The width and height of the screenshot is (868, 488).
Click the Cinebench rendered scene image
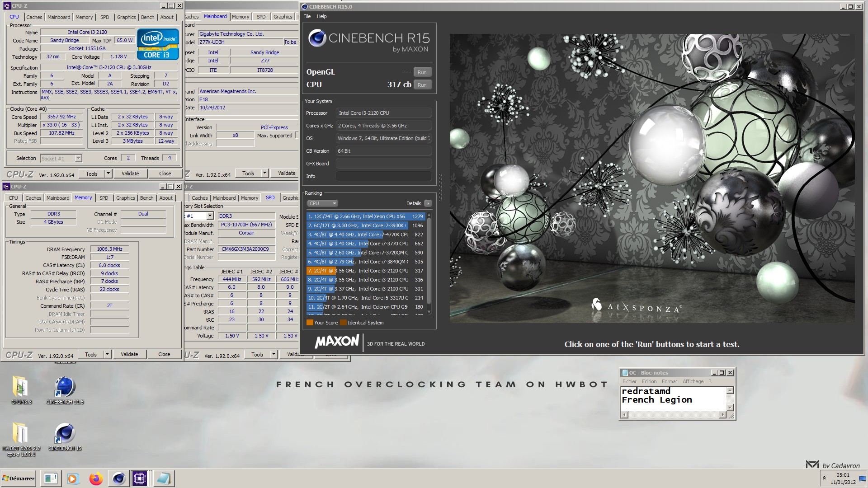pos(652,178)
